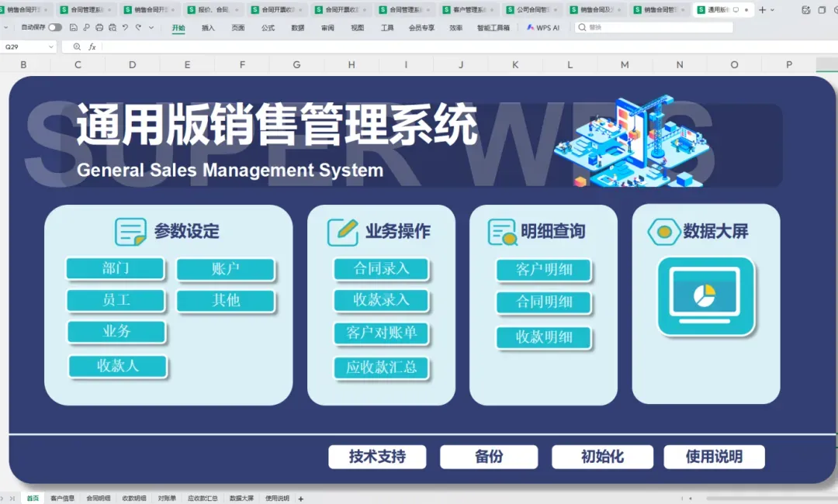Viewport: 838px width, 504px height.
Task: Click the 明细查询 search list icon
Action: (502, 232)
